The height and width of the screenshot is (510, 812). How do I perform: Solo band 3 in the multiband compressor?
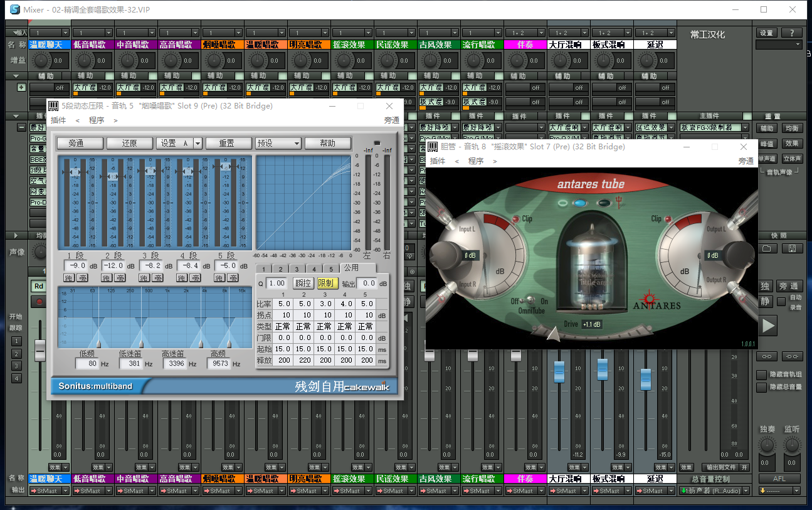tap(144, 278)
